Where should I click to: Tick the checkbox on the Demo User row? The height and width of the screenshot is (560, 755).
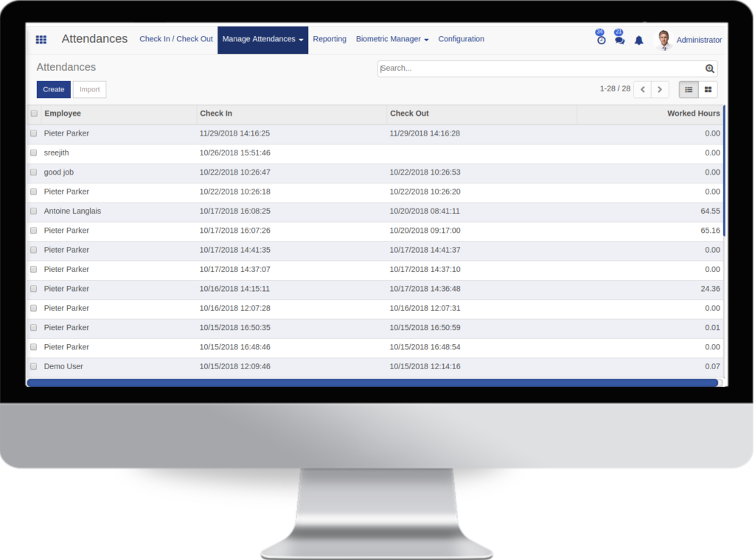(x=33, y=365)
